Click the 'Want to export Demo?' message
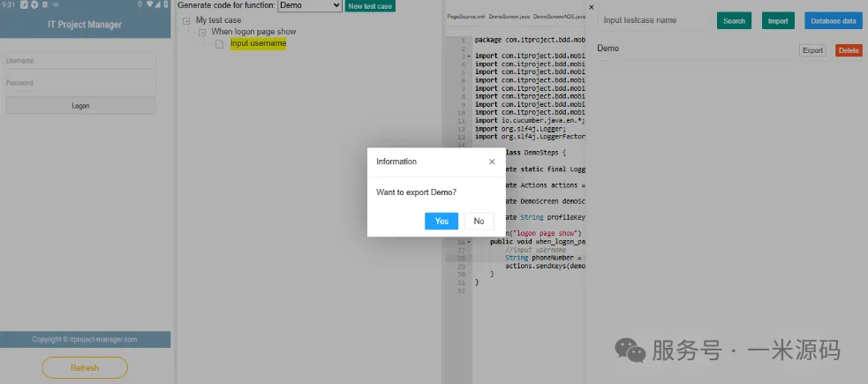The width and height of the screenshot is (868, 384). click(416, 192)
